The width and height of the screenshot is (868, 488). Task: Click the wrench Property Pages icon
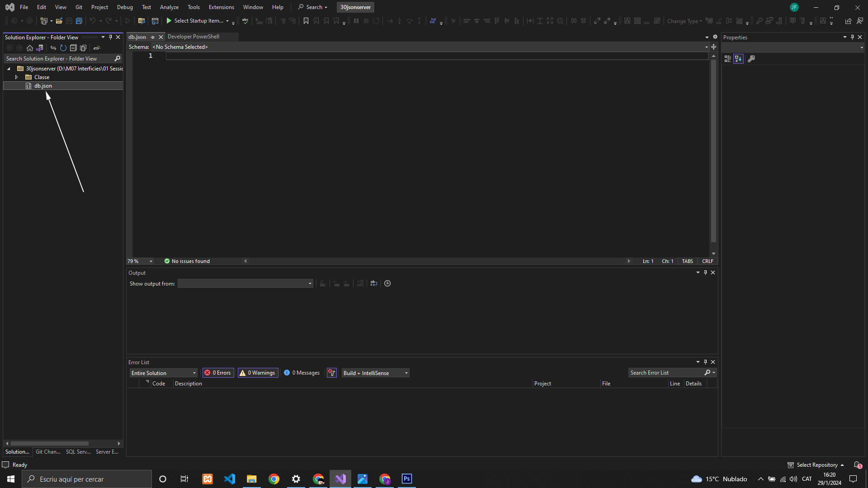click(x=751, y=59)
